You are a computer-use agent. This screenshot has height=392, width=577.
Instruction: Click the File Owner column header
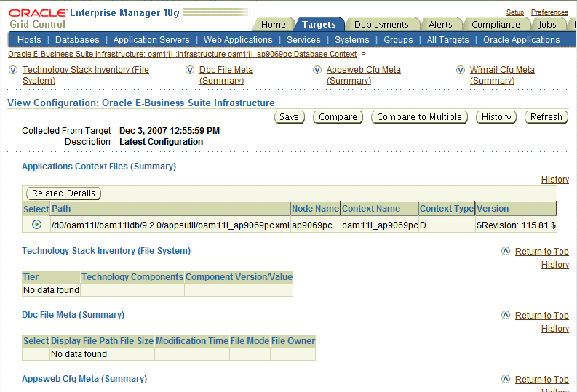point(293,341)
